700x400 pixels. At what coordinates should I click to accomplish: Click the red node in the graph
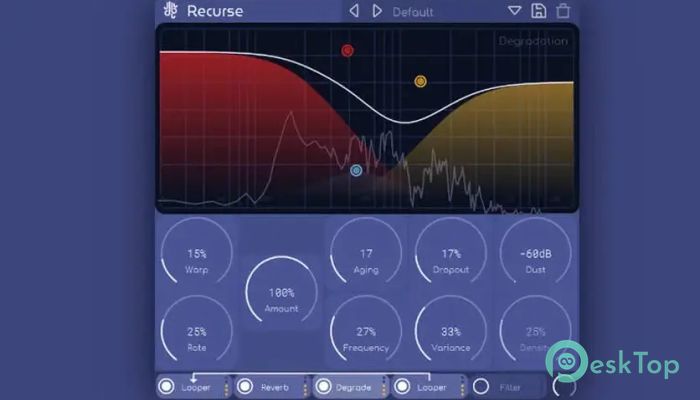347,50
